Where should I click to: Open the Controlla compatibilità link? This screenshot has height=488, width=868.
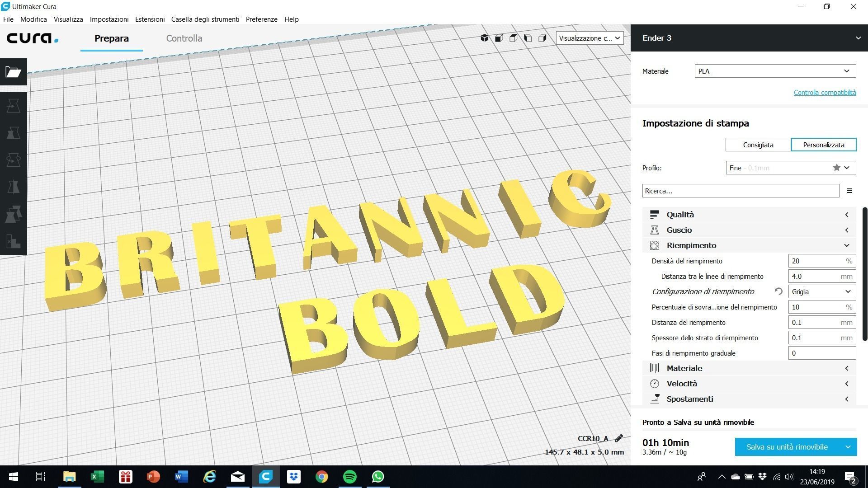825,92
